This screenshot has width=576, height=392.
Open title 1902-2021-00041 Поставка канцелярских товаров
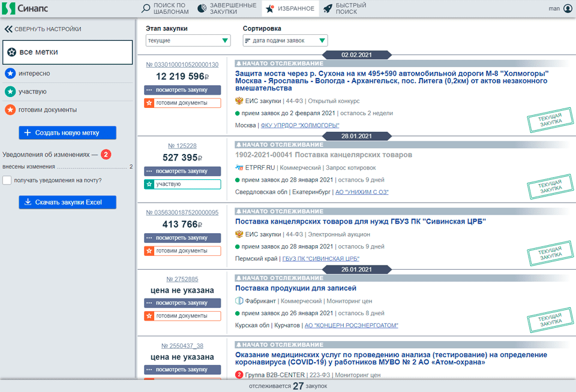click(x=323, y=155)
